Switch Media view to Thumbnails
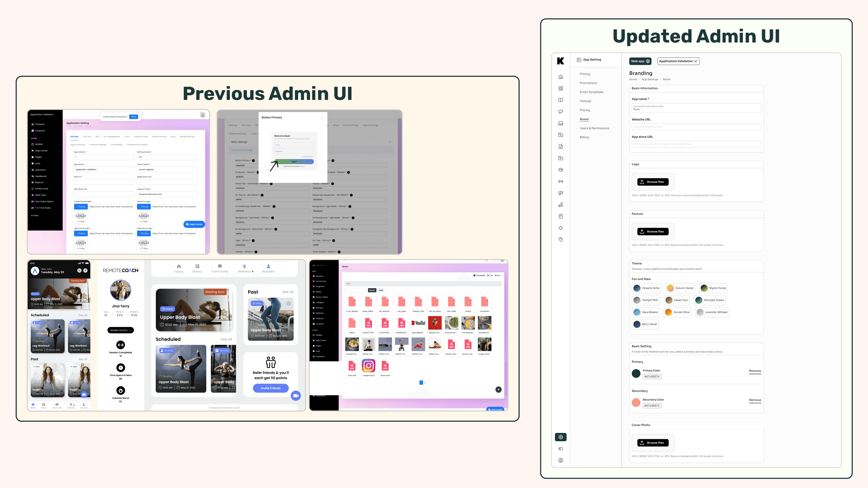The width and height of the screenshot is (868, 488). (x=479, y=275)
